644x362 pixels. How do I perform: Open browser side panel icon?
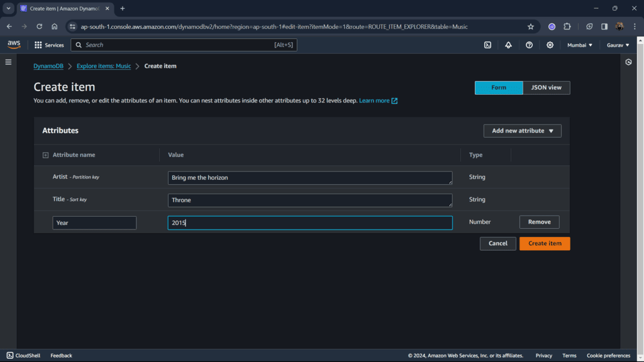point(604,26)
